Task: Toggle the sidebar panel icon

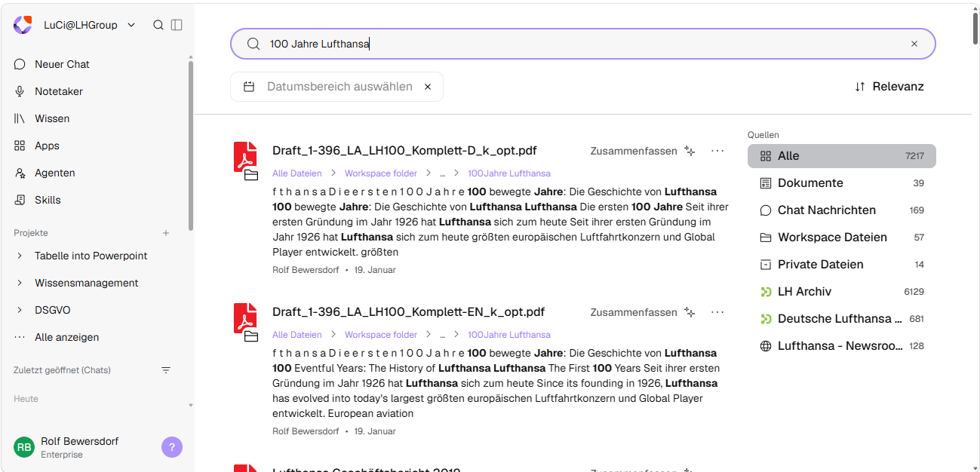Action: tap(177, 25)
